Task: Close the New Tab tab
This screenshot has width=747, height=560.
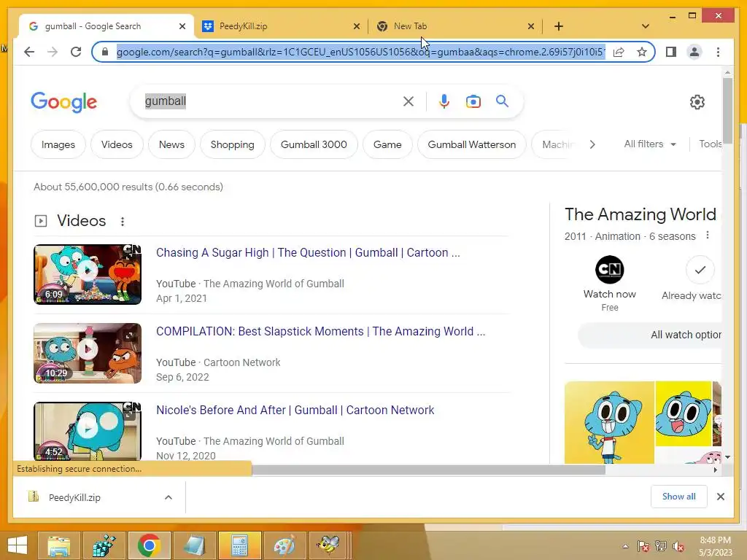Action: [531, 26]
